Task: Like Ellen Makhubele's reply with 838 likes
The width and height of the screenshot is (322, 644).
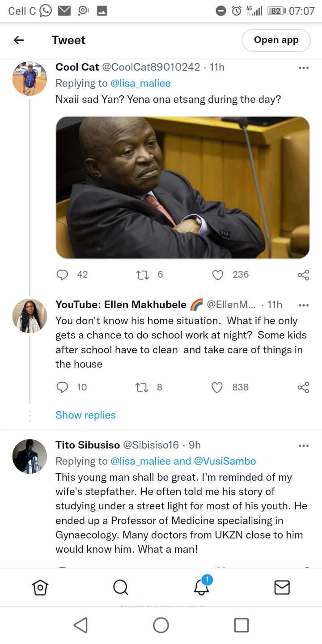Action: tap(217, 387)
